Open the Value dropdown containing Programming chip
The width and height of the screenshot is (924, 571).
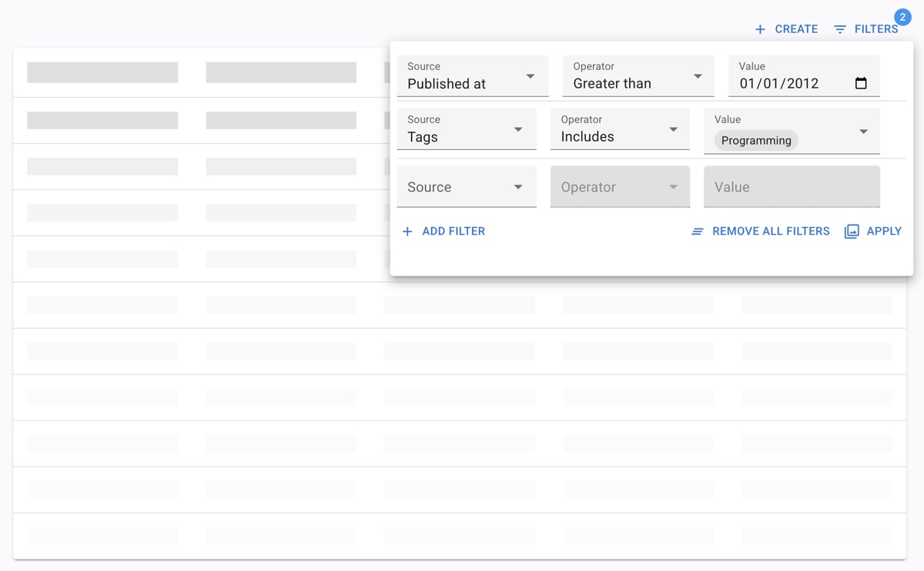click(863, 132)
